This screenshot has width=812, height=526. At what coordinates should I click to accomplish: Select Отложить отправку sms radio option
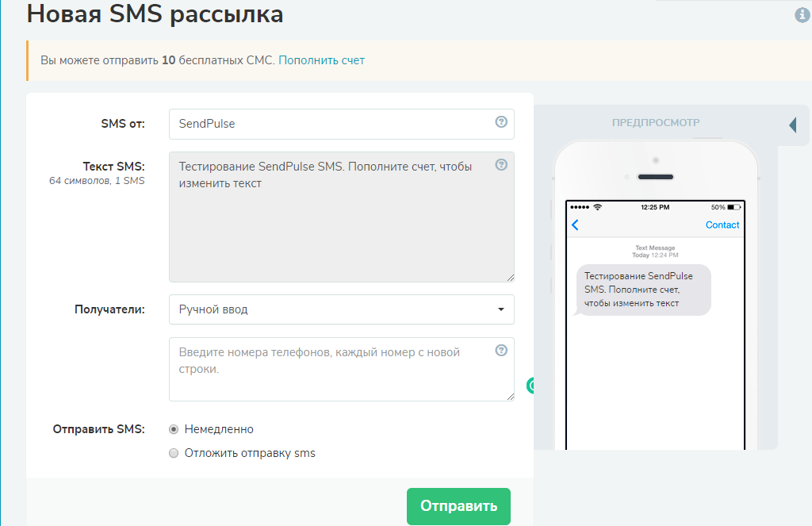[x=174, y=453]
